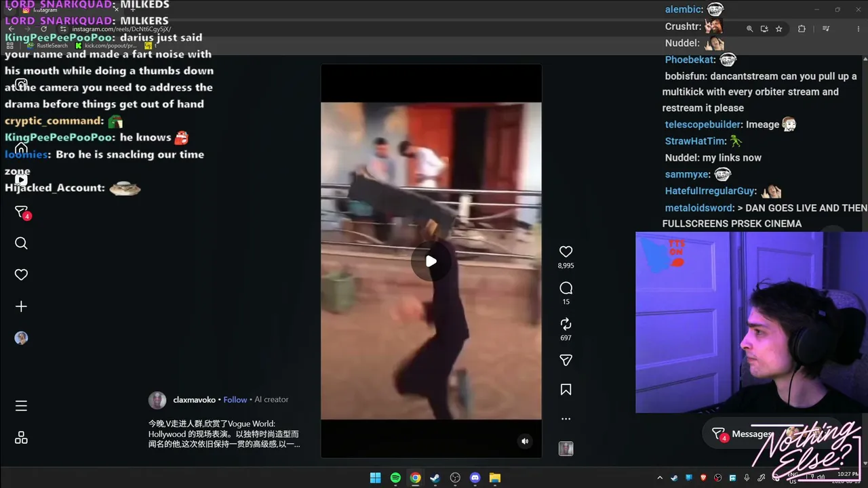The height and width of the screenshot is (488, 868).
Task: Create a new post with the plus icon
Action: coord(21,306)
